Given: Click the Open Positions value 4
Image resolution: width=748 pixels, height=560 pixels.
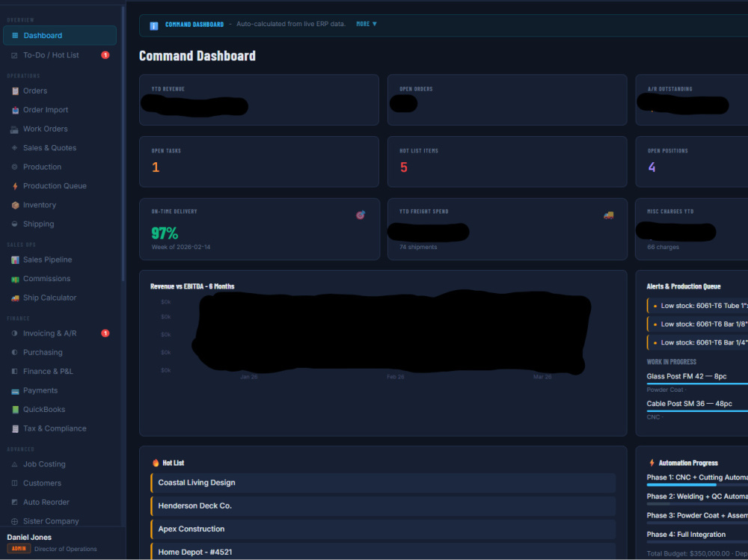Looking at the screenshot, I should coord(652,167).
